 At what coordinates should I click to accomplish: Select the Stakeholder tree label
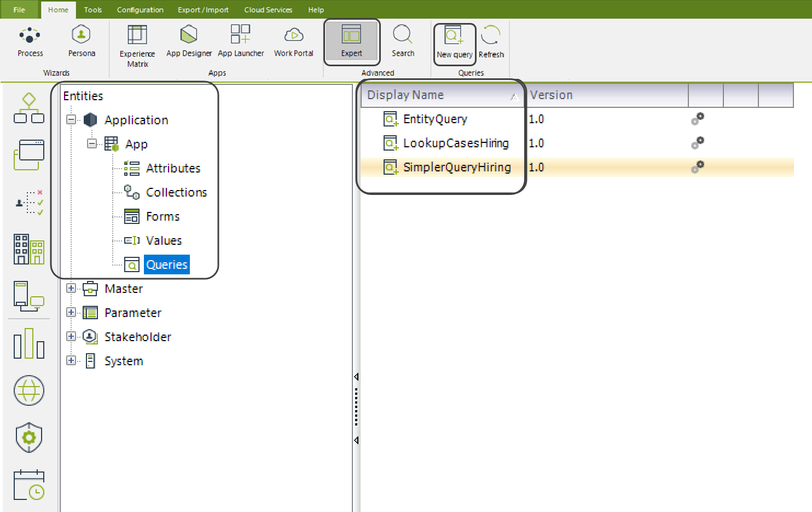click(x=138, y=337)
